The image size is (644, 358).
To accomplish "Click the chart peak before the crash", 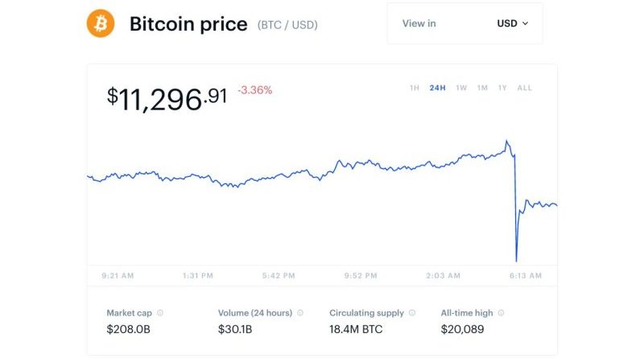I will 507,141.
